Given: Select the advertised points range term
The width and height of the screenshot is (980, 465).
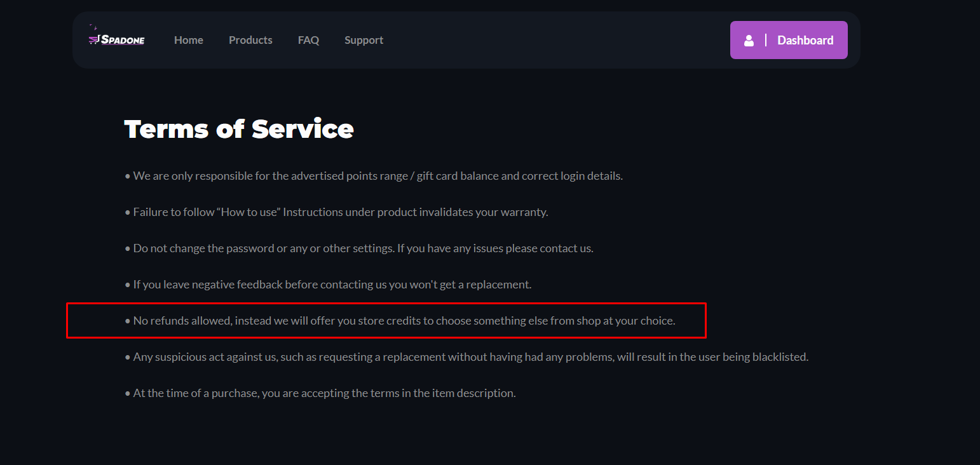Looking at the screenshot, I should coord(374,176).
